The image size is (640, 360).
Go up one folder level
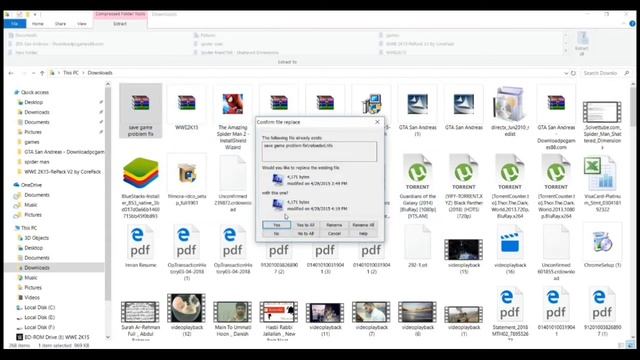[x=42, y=73]
